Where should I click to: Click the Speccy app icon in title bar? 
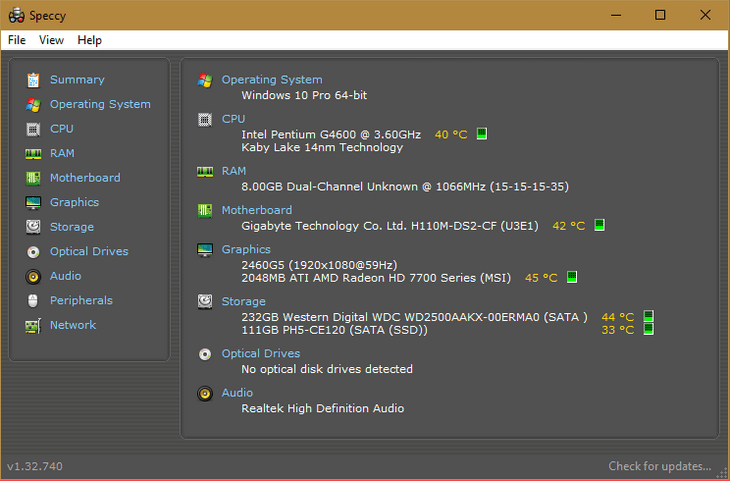pyautogui.click(x=17, y=15)
